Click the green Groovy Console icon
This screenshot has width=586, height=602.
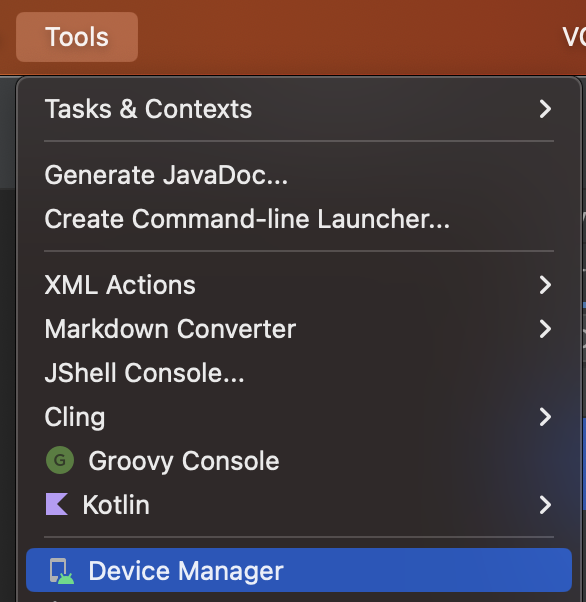[60, 460]
